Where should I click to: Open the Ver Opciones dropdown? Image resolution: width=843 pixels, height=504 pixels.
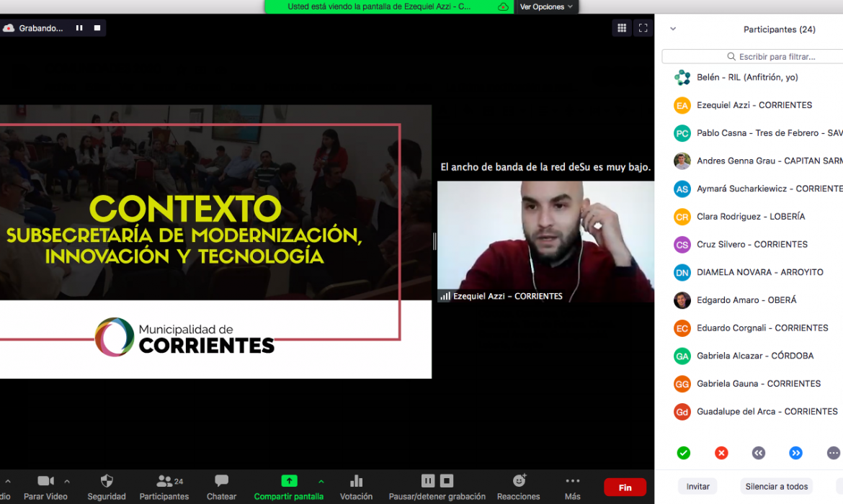(546, 7)
